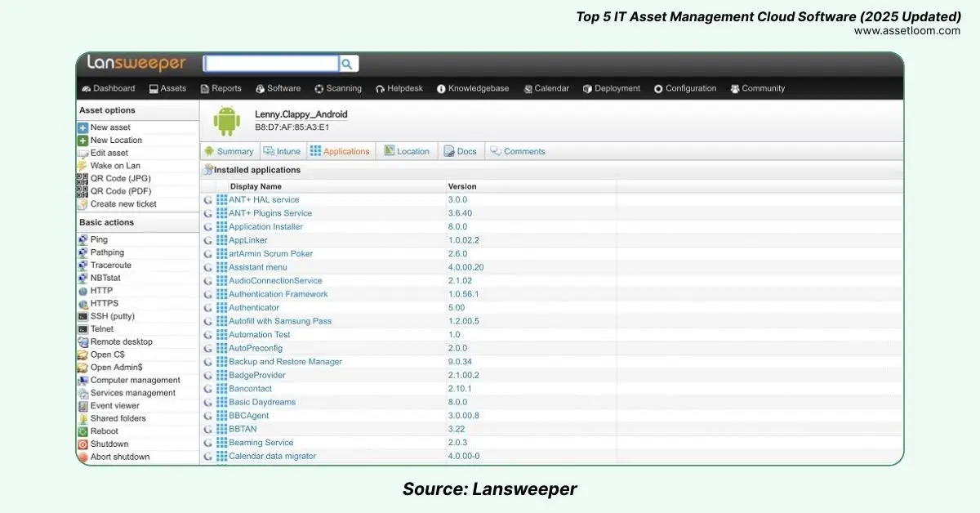
Task: Open the BBTAN application link
Action: 243,429
